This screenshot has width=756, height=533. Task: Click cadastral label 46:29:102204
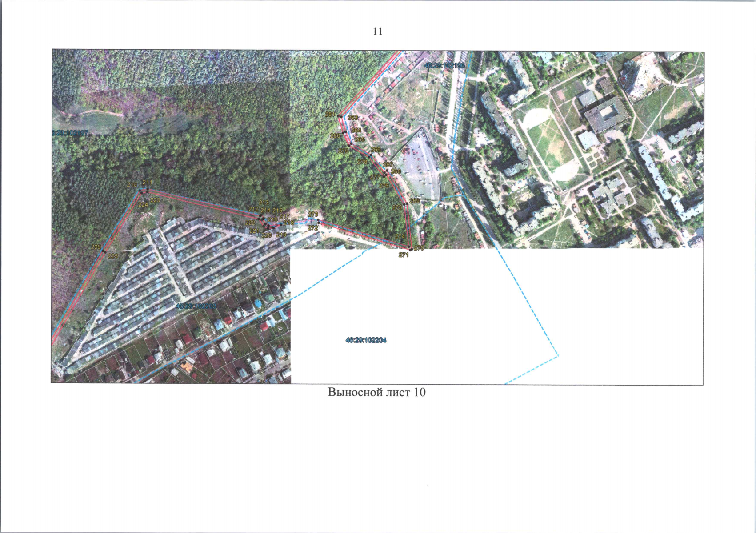[366, 340]
